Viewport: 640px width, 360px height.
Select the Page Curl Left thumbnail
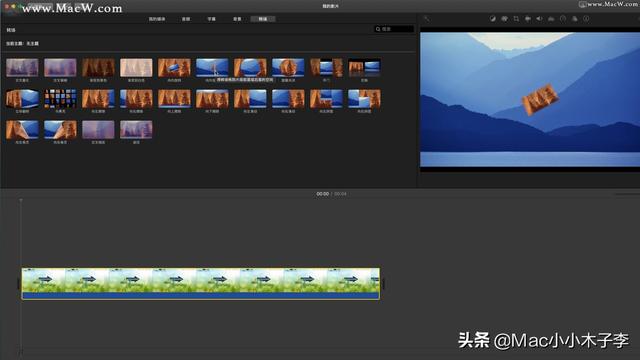pyautogui.click(x=22, y=130)
